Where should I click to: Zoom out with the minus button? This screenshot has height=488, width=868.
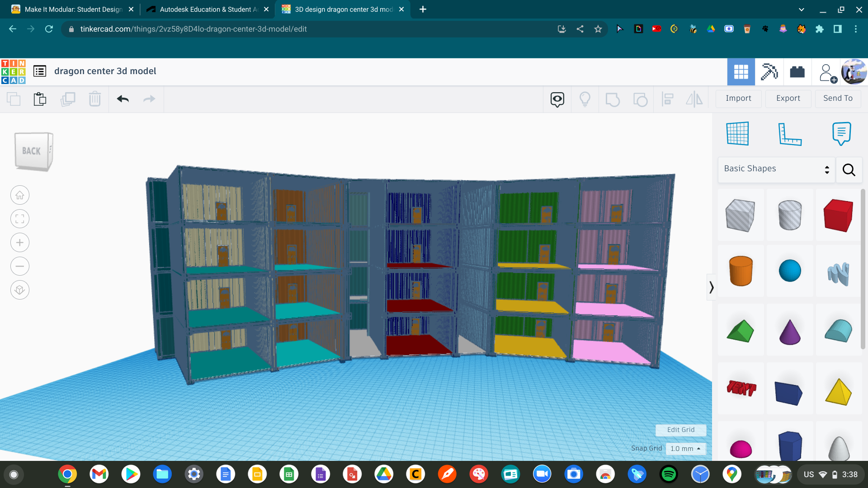20,266
